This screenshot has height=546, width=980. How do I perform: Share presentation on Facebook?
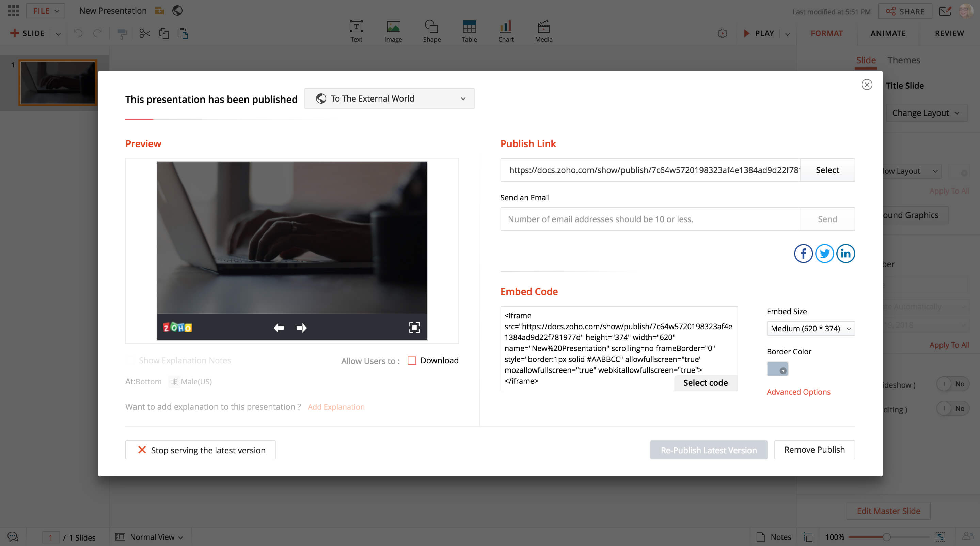[803, 254]
